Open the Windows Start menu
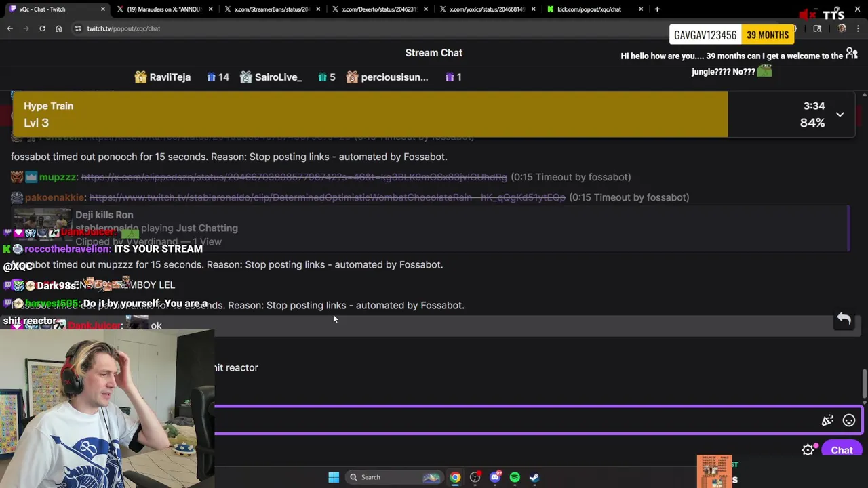Screen dimensions: 868x488 (x=334, y=477)
